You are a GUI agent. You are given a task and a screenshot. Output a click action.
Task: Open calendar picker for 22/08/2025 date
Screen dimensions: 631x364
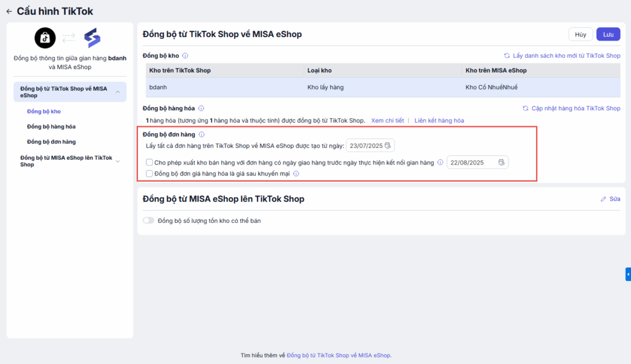pos(501,163)
